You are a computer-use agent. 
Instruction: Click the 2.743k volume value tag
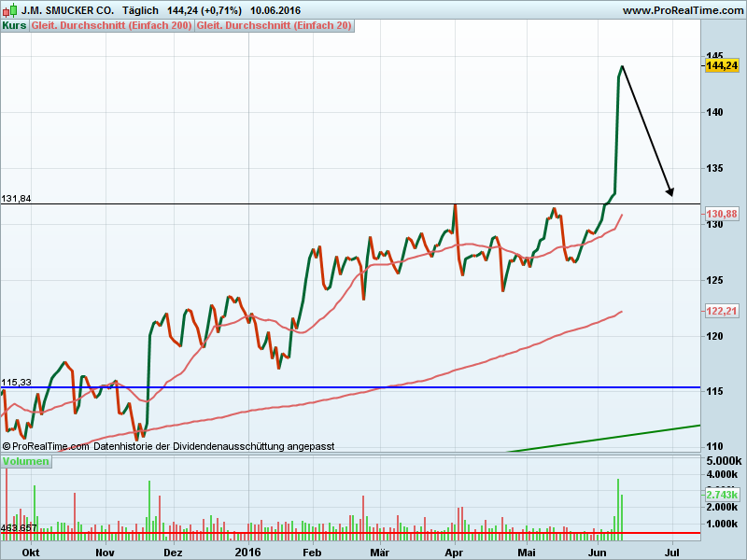tap(723, 495)
